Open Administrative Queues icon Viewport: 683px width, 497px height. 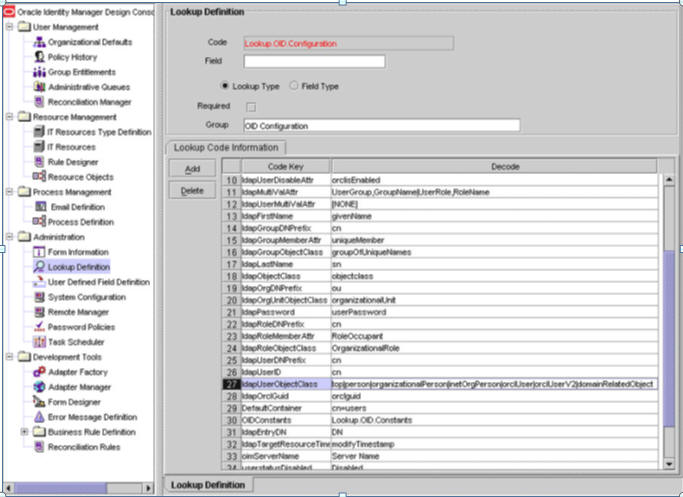(39, 87)
